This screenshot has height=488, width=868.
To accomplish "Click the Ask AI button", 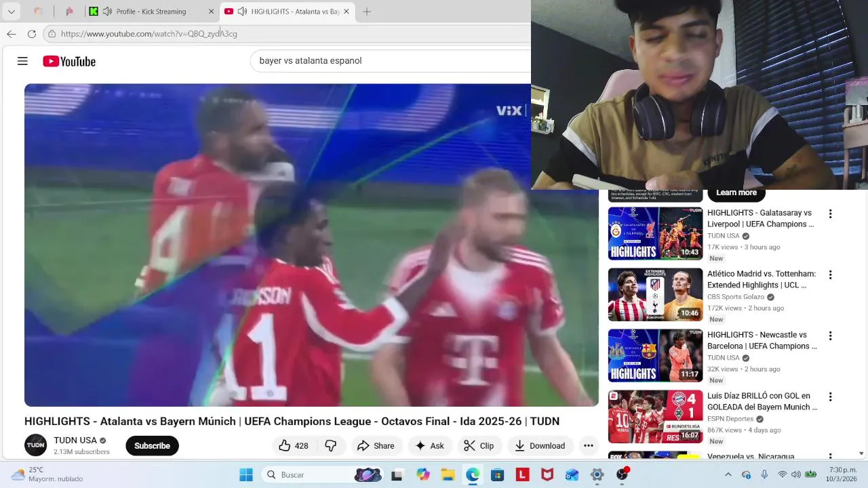I will pos(429,446).
